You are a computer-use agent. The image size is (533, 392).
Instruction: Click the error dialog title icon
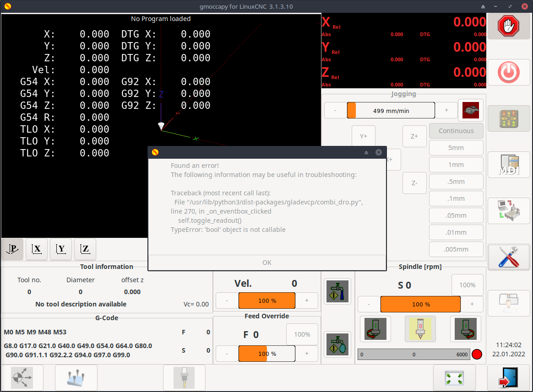[155, 152]
